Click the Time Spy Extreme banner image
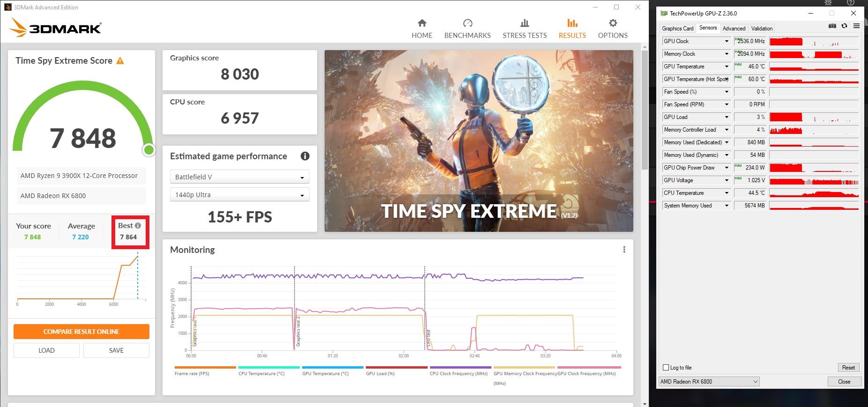 coord(479,141)
